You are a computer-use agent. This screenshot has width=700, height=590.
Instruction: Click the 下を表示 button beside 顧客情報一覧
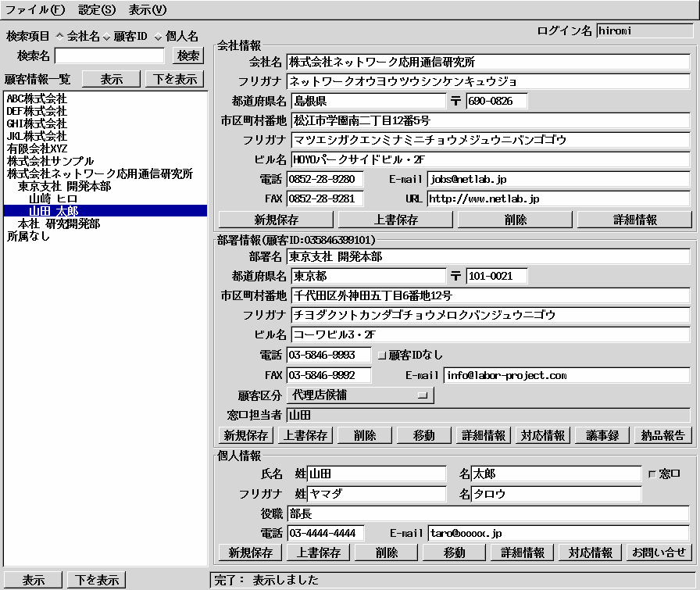[174, 79]
